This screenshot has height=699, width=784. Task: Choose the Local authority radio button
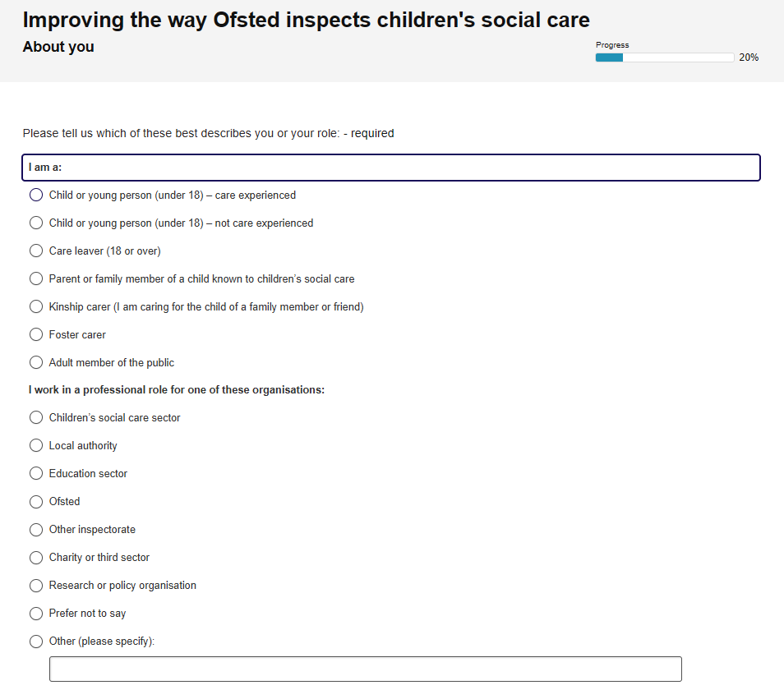point(36,446)
